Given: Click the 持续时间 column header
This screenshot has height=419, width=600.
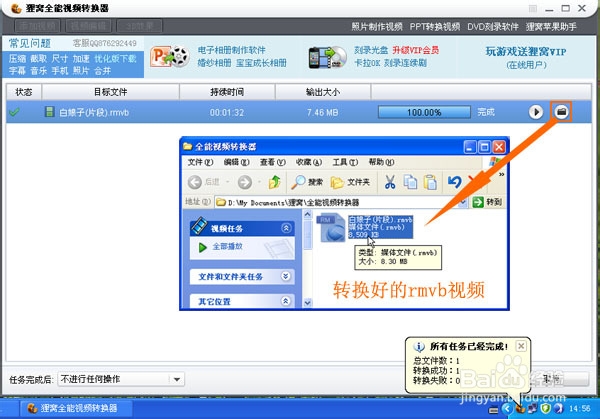Looking at the screenshot, I should [x=227, y=92].
